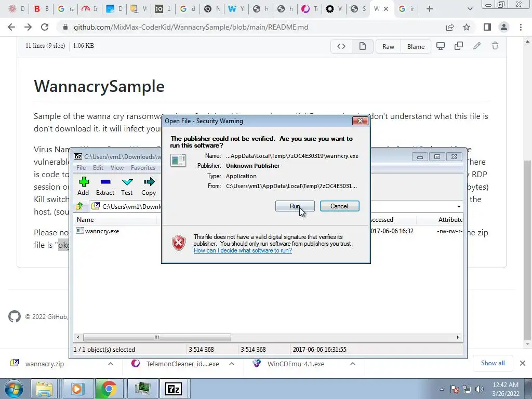Expand options for wannacry.zip download
This screenshot has width=532, height=399.
(x=111, y=364)
